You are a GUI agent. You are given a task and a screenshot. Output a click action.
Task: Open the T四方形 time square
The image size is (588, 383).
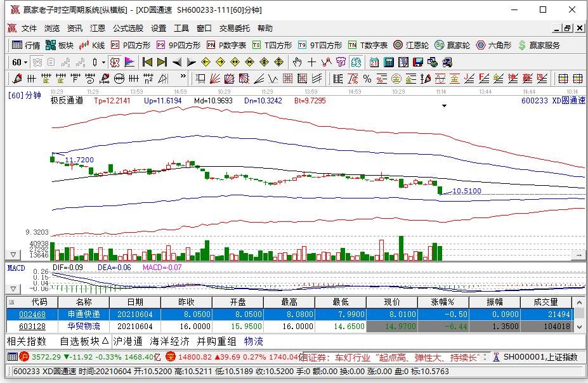tap(272, 46)
